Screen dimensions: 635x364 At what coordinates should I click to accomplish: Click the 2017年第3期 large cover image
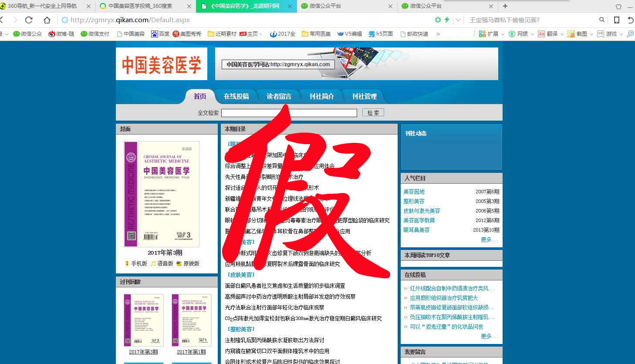point(162,194)
